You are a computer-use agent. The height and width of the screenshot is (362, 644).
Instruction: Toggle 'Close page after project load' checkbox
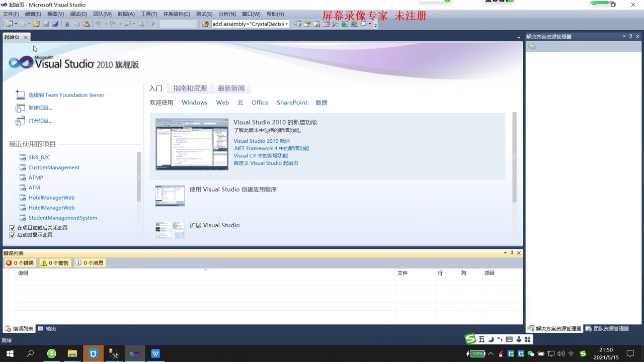point(13,228)
